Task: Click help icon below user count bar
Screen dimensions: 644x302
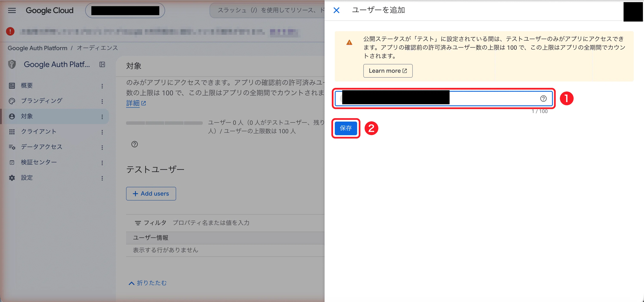Action: 135,144
